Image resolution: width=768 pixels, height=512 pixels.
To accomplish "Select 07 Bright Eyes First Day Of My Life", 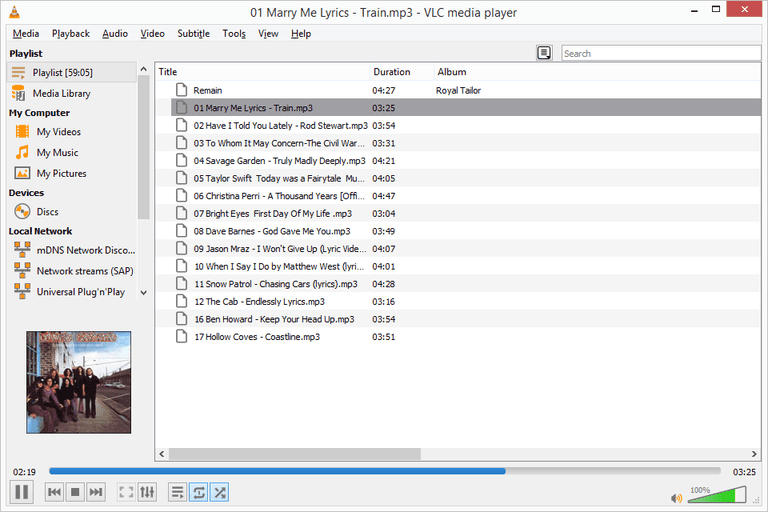I will click(x=458, y=214).
